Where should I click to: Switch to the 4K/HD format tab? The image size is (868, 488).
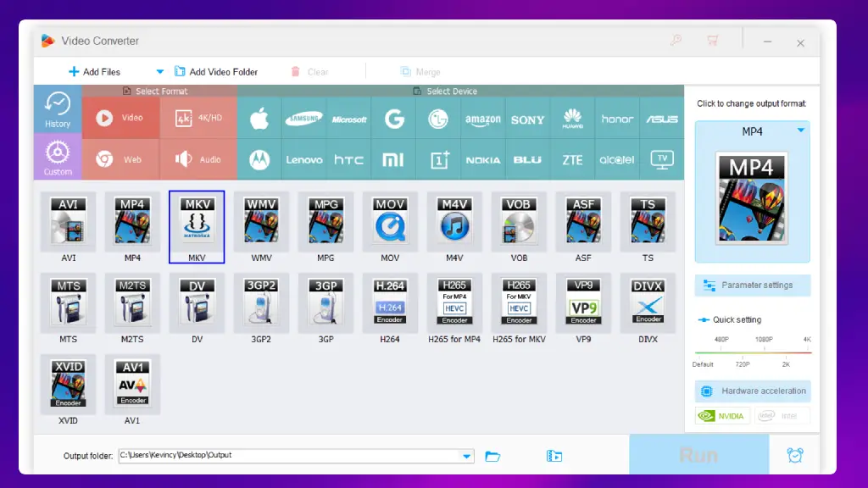tap(198, 118)
